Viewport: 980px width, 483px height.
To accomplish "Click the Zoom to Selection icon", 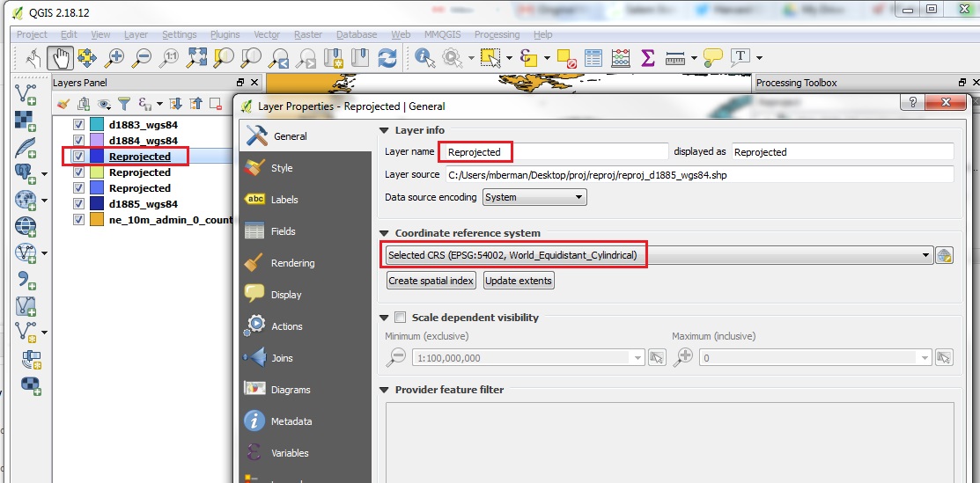I will 224,58.
